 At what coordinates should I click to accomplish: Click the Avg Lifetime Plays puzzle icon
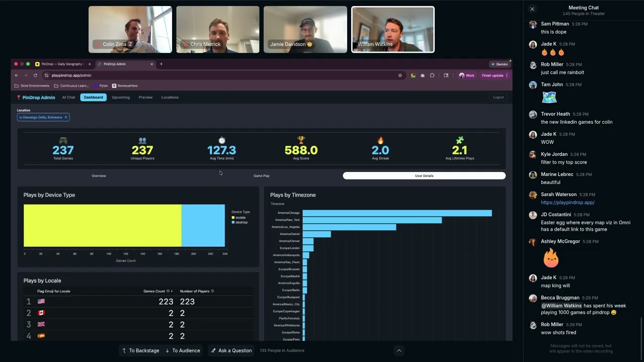(459, 140)
